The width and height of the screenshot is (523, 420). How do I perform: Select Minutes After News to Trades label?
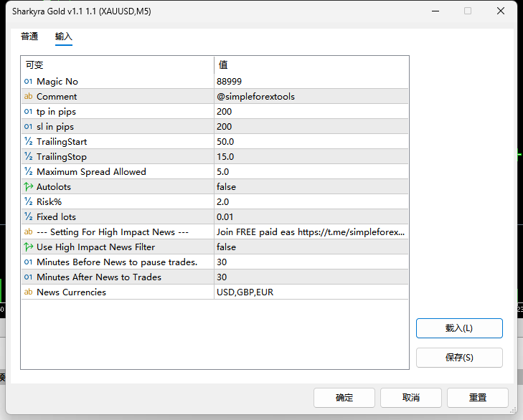click(99, 277)
